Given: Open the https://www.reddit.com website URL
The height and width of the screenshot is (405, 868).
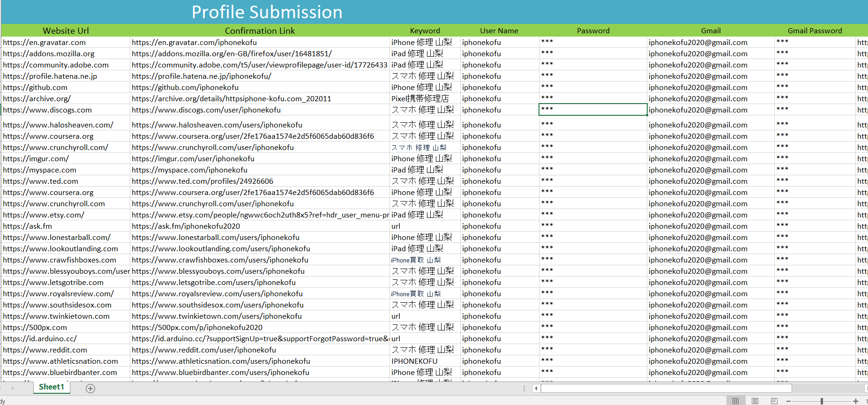Looking at the screenshot, I should [45, 350].
